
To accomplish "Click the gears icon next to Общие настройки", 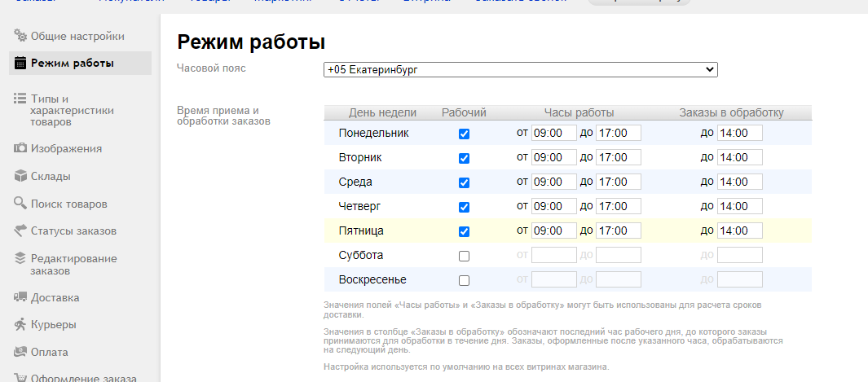I will 20,36.
